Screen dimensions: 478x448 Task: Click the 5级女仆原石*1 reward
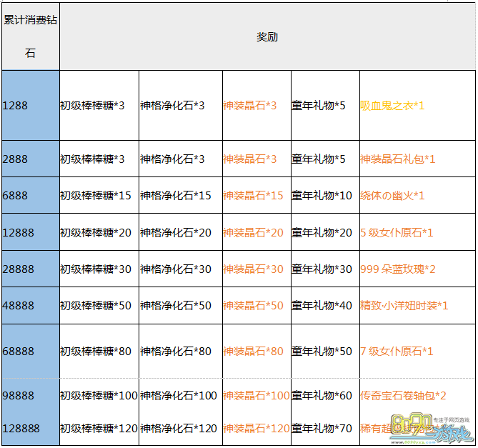[397, 232]
